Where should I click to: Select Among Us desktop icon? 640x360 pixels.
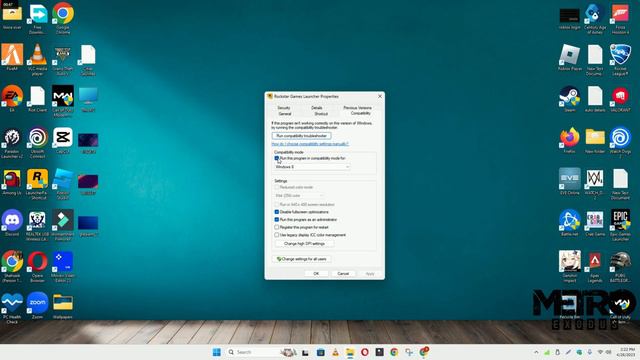tap(12, 182)
